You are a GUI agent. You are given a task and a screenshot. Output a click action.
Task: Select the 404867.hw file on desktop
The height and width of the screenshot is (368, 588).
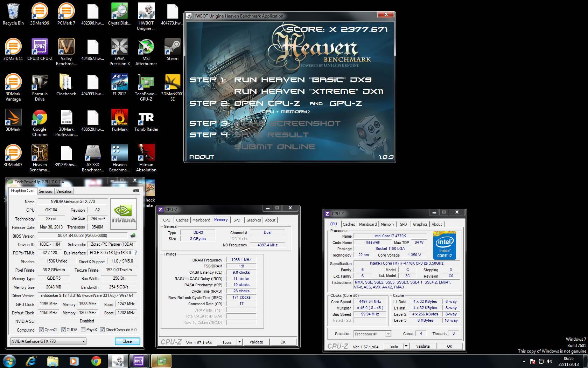[x=93, y=50]
